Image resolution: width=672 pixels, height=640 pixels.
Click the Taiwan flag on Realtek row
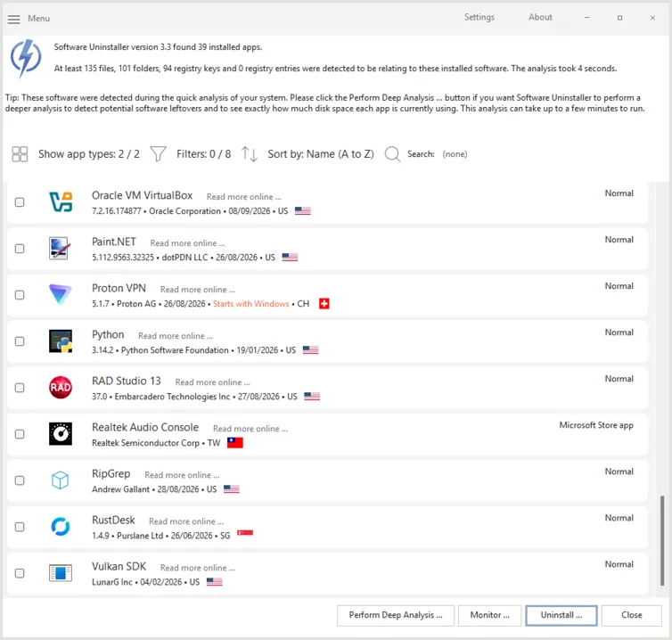235,442
